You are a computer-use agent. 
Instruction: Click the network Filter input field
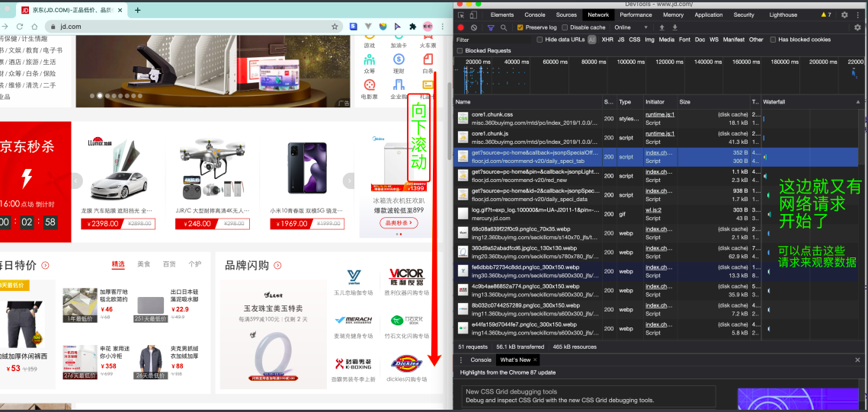pos(494,40)
